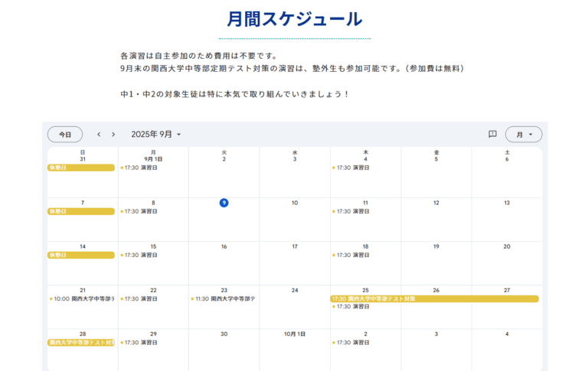Go to next month arrow
The height and width of the screenshot is (371, 588).
coord(113,134)
